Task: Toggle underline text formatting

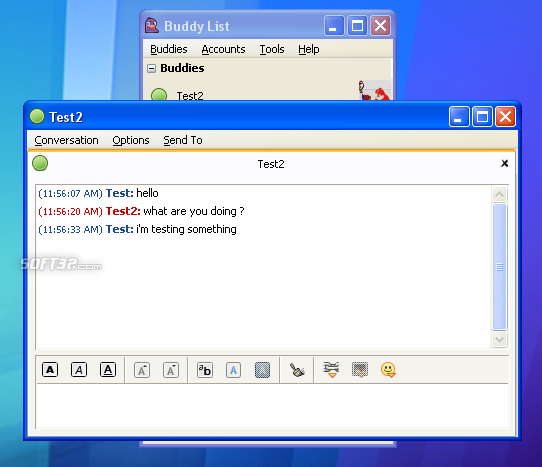Action: 108,370
